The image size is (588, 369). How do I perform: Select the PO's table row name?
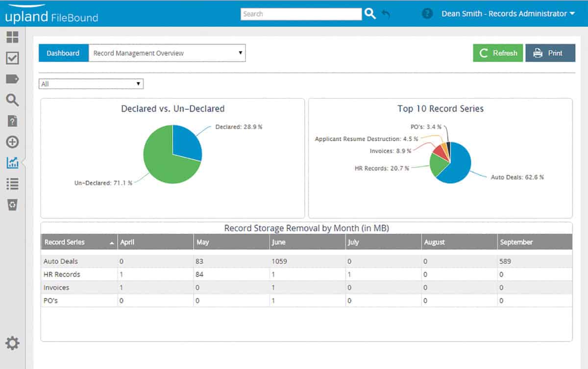50,300
